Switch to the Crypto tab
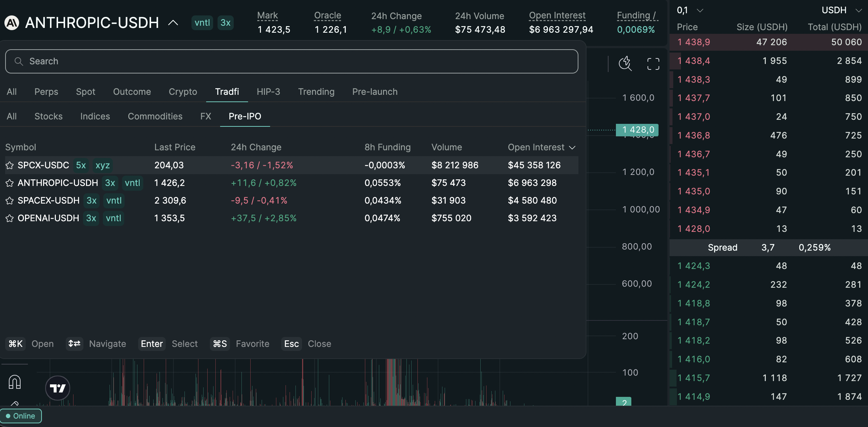Image resolution: width=868 pixels, height=427 pixels. (183, 91)
